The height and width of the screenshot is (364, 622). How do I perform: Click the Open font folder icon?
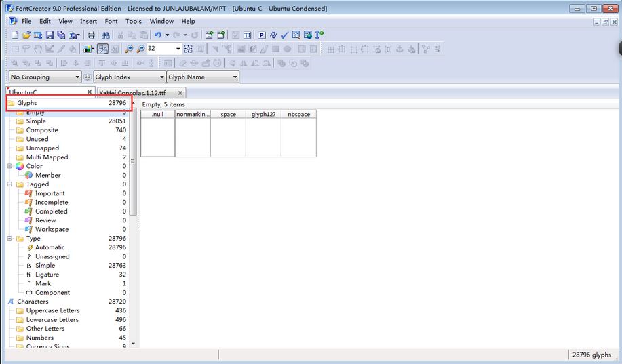tap(26, 35)
